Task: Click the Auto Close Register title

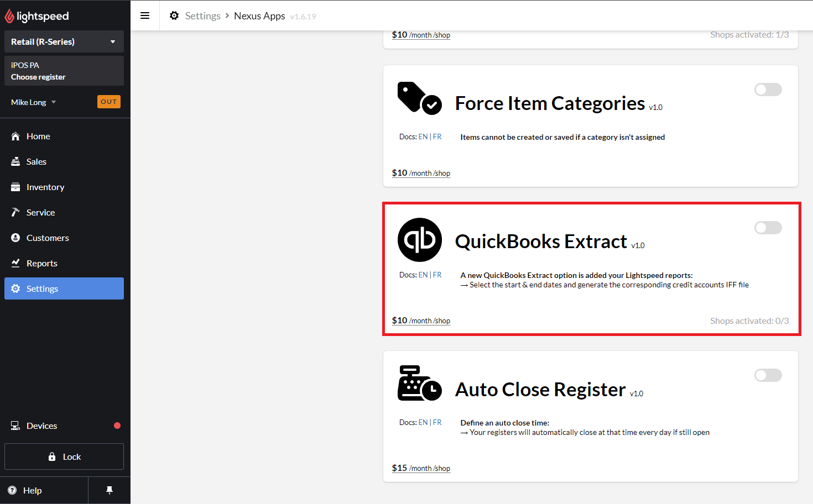Action: pyautogui.click(x=540, y=390)
